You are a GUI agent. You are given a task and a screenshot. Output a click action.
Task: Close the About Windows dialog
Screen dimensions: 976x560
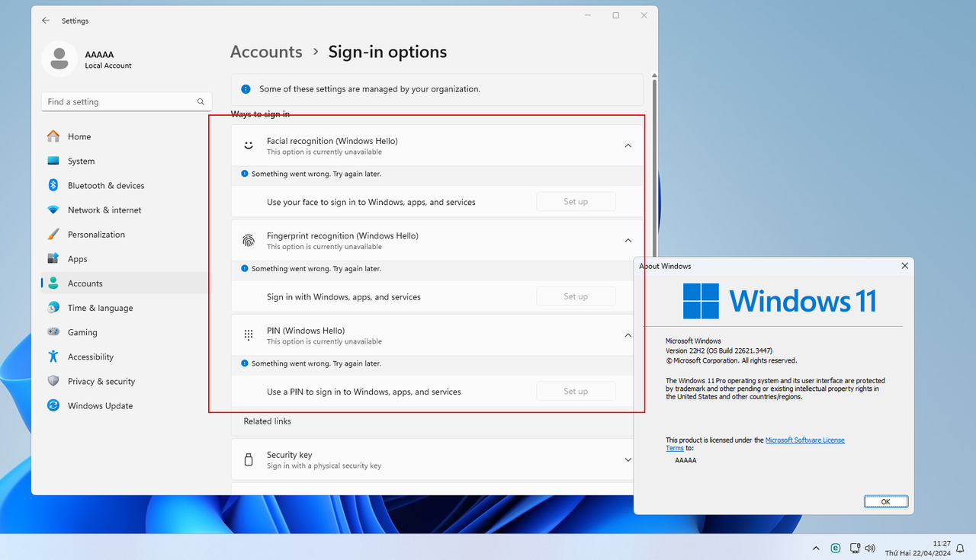coord(904,266)
